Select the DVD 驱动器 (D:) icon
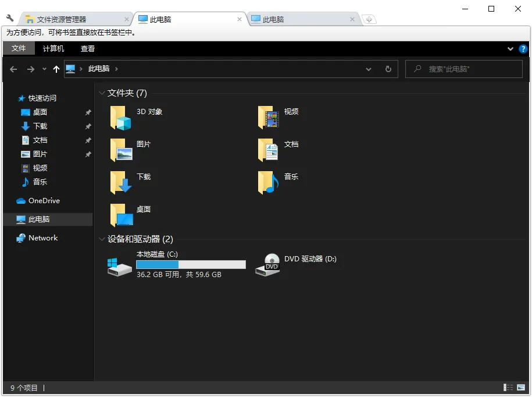 point(267,265)
